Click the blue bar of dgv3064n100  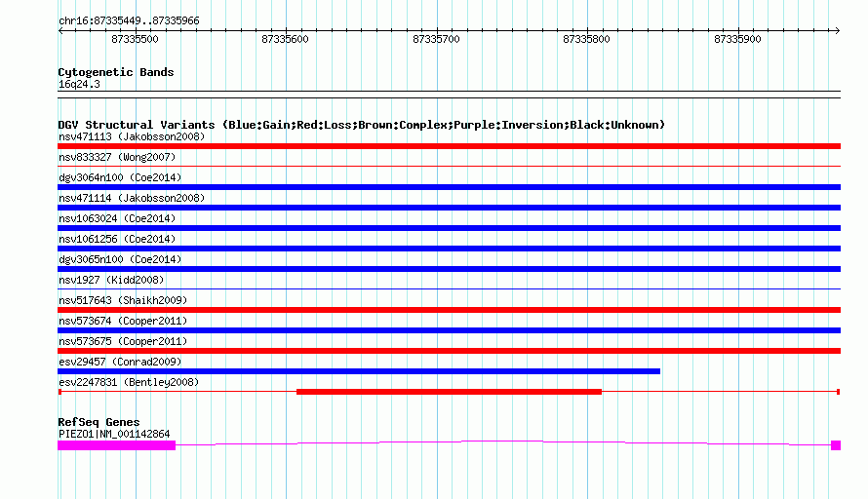tap(449, 187)
